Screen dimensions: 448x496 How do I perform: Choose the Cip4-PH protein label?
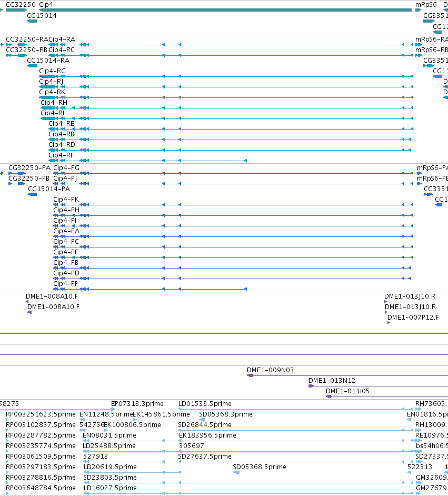[66, 210]
